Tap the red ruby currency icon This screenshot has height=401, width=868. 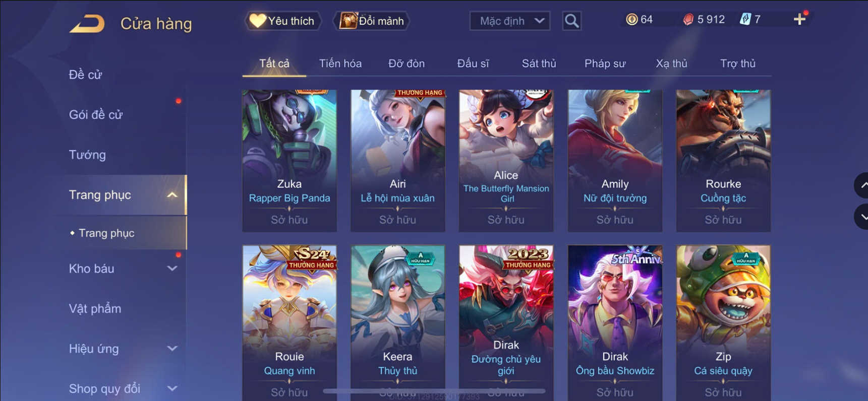[688, 20]
